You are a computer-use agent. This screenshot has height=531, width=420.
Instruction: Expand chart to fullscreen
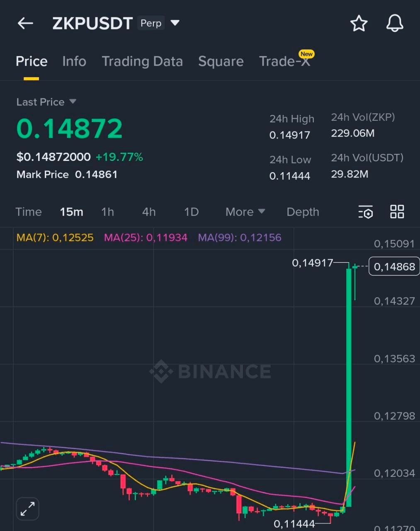click(27, 509)
